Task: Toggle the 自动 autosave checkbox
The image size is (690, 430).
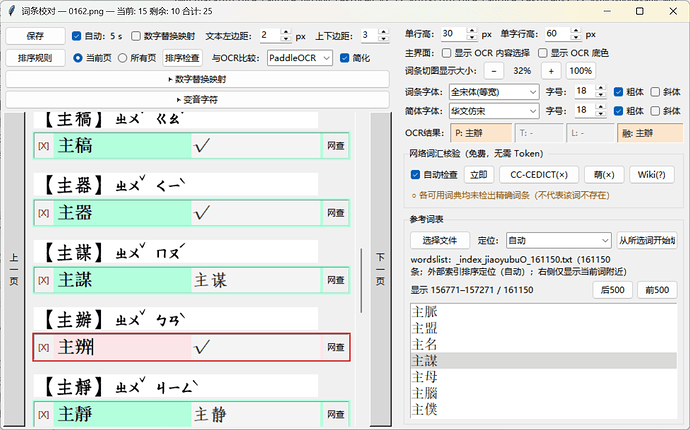Action: tap(77, 36)
